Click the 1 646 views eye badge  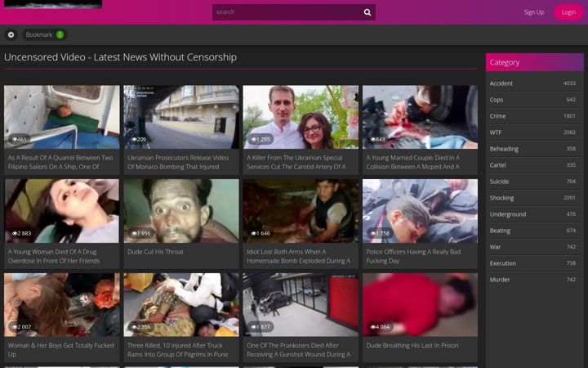coord(260,233)
